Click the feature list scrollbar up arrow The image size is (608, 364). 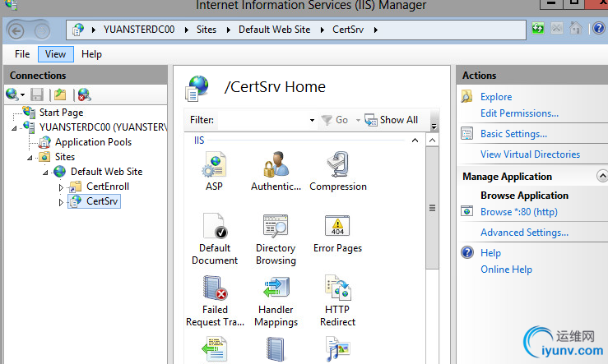tap(433, 141)
